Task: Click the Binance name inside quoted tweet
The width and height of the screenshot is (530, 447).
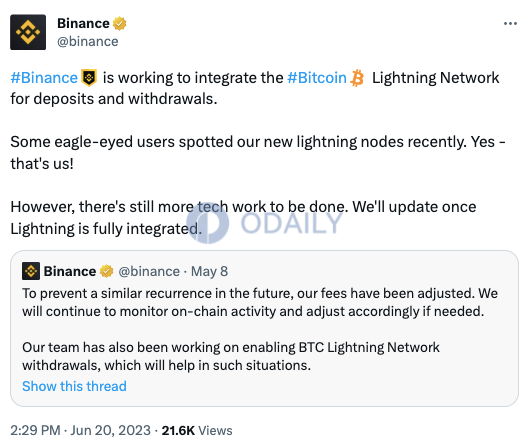Action: click(x=70, y=271)
